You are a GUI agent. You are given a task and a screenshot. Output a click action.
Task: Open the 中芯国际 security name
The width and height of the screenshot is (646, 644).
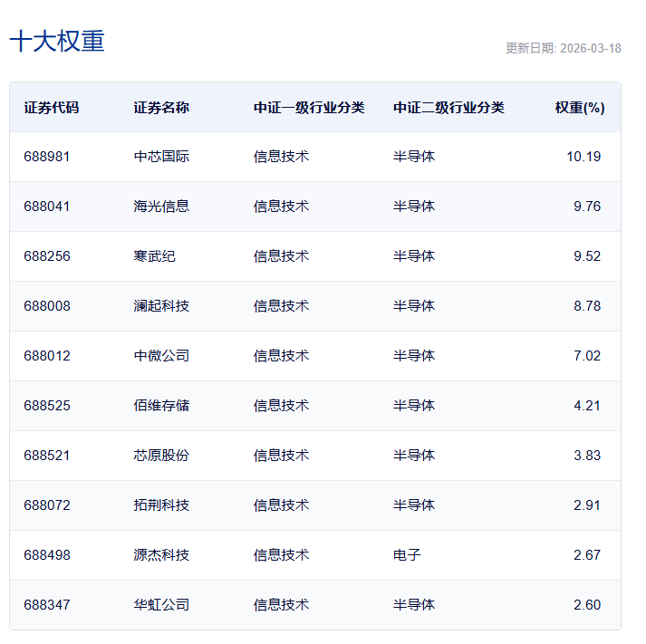[x=161, y=157]
